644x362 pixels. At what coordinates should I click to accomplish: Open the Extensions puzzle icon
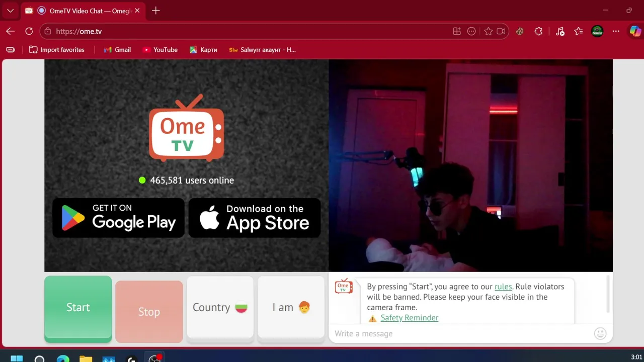[x=539, y=31]
